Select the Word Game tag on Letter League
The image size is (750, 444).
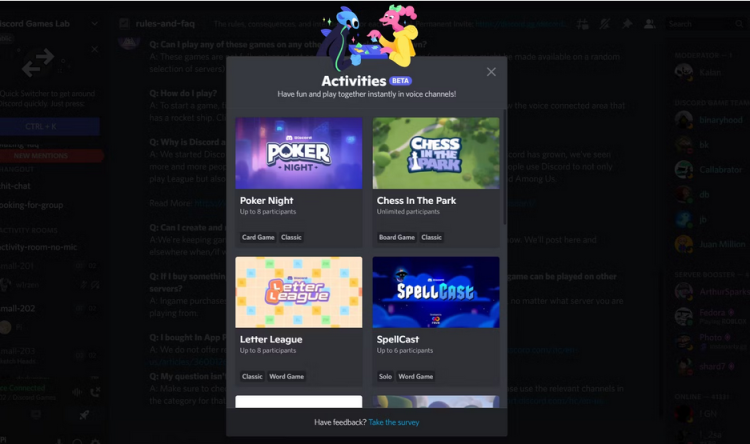(287, 377)
